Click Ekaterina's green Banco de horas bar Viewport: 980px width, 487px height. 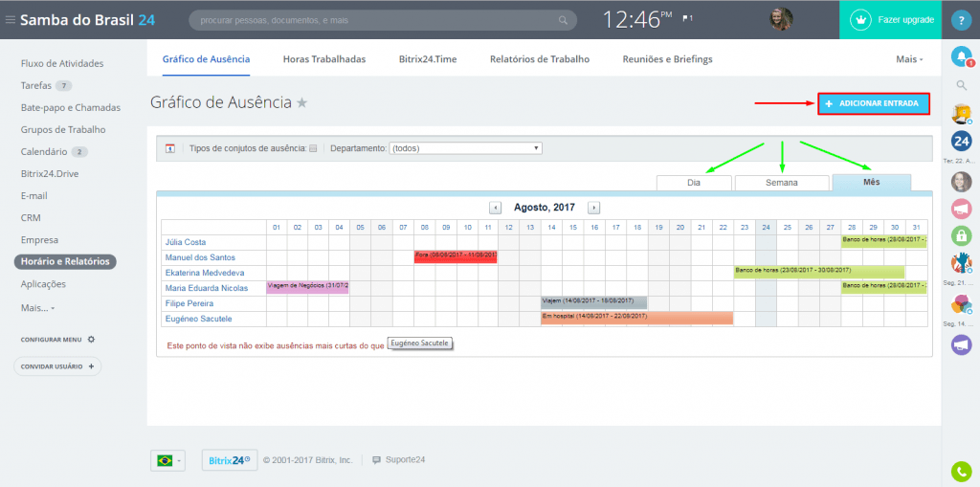819,272
